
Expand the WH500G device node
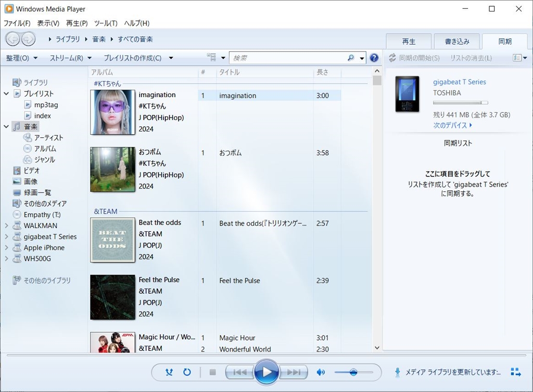pyautogui.click(x=6, y=258)
